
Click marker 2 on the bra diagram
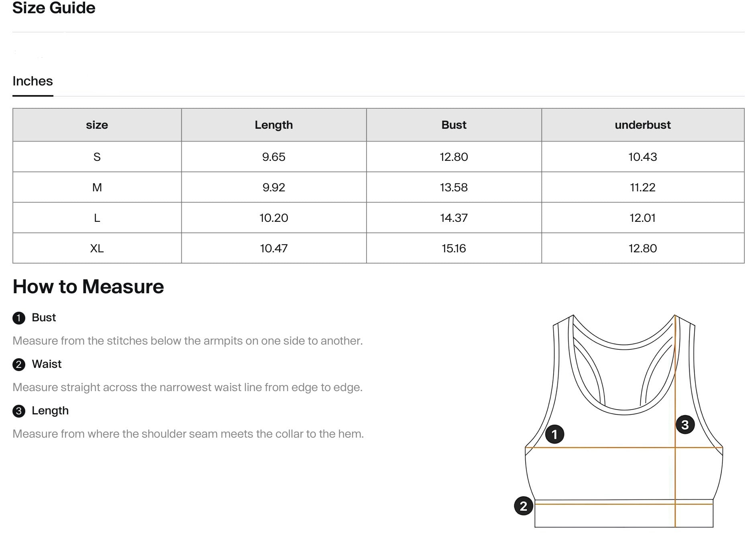click(x=524, y=506)
